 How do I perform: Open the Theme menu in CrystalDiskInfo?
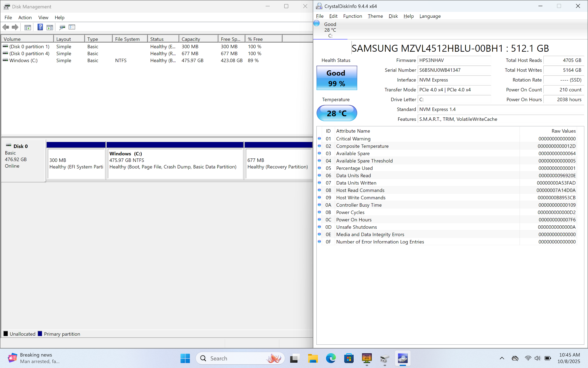click(375, 16)
